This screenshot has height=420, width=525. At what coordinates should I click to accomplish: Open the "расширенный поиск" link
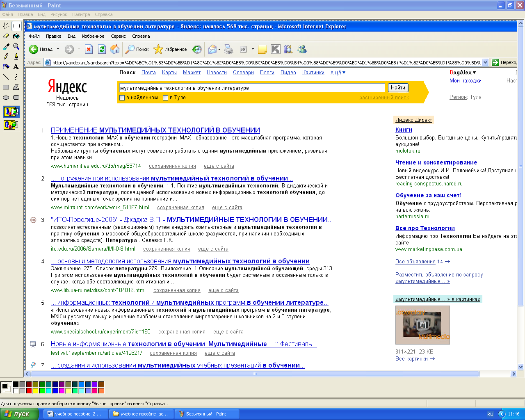click(x=384, y=98)
